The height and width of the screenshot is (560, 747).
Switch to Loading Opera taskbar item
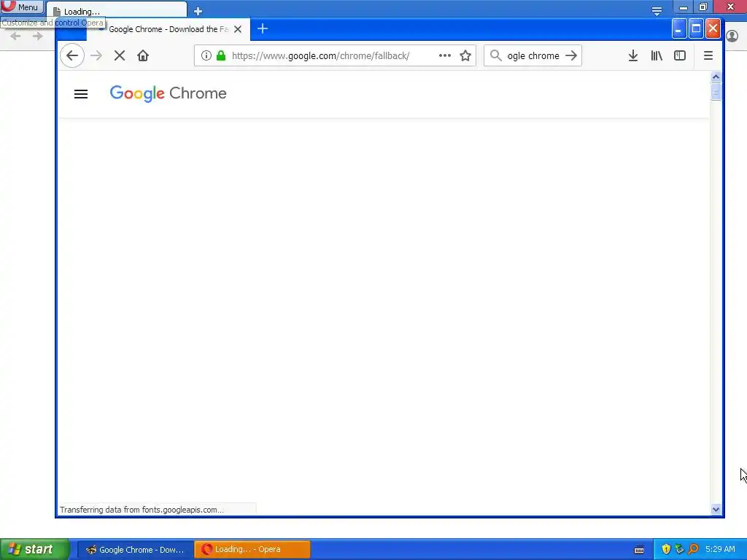pos(252,550)
